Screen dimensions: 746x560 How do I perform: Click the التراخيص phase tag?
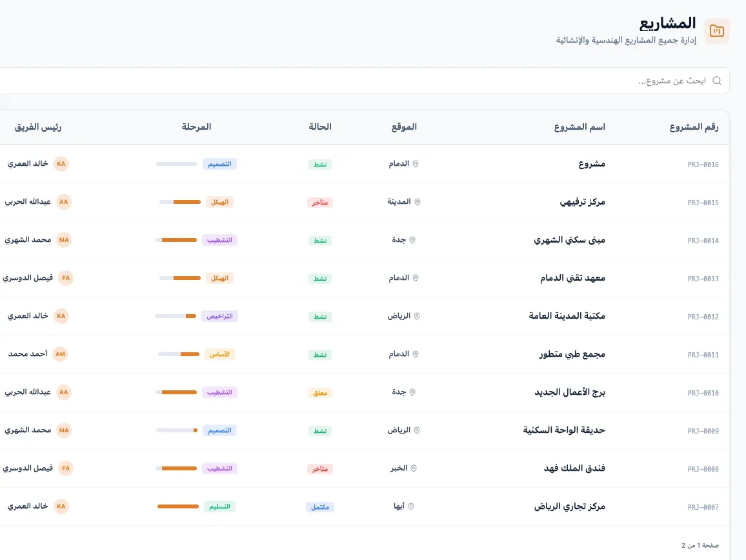[x=219, y=316]
